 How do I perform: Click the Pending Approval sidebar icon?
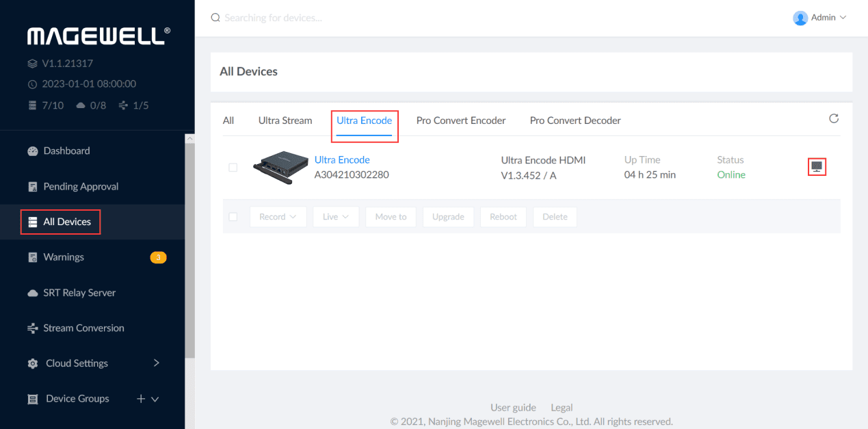click(32, 187)
